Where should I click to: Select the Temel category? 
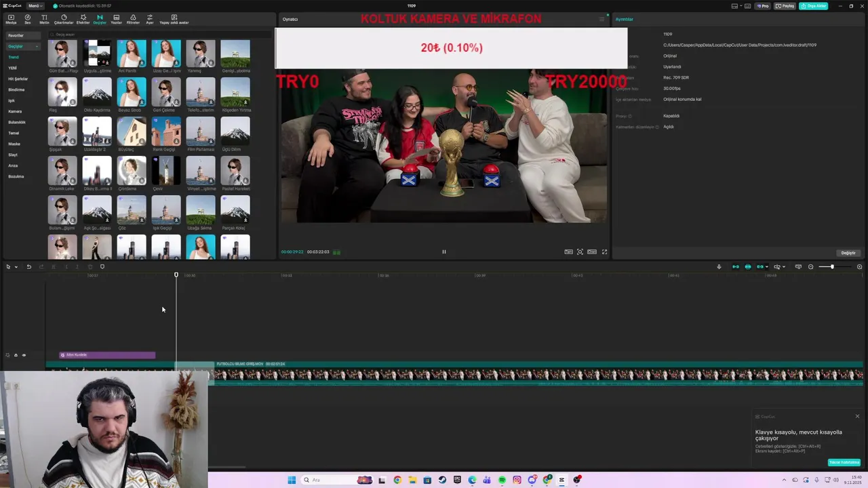click(14, 133)
